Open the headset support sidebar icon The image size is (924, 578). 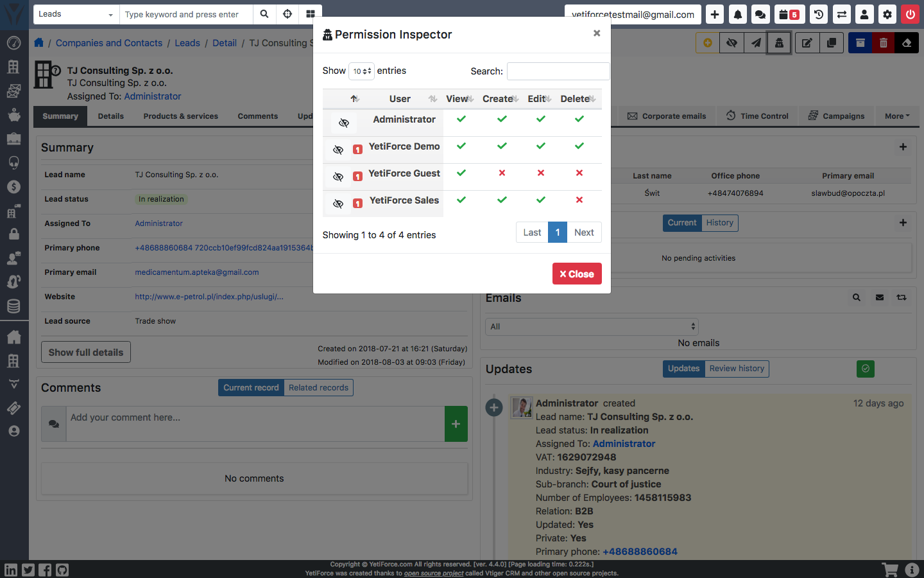coord(14,162)
